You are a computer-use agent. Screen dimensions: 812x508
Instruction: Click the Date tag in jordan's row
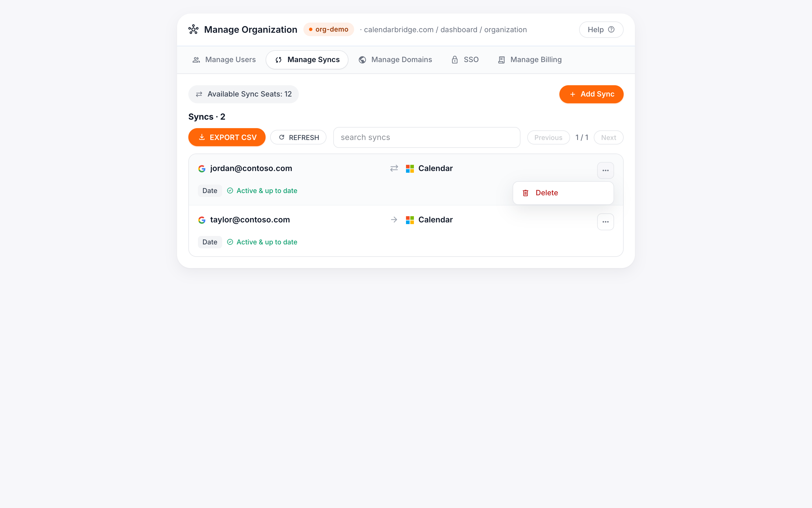(x=210, y=190)
